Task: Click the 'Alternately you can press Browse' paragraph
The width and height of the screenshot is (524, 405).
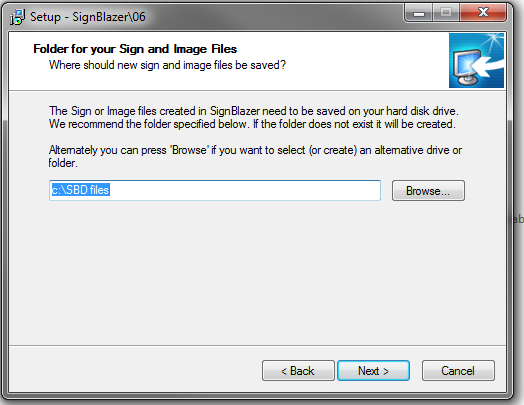Action: click(255, 156)
